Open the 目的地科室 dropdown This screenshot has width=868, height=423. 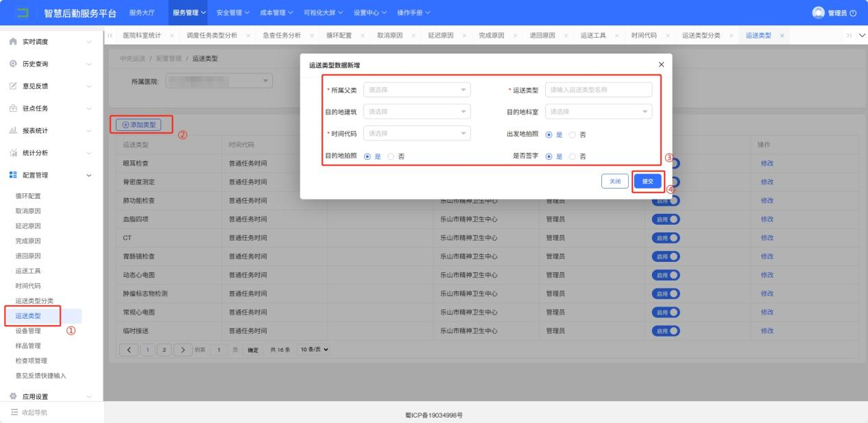[599, 112]
